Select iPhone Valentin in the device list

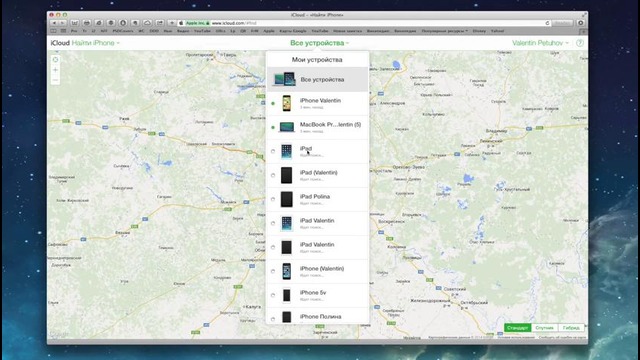pos(317,103)
